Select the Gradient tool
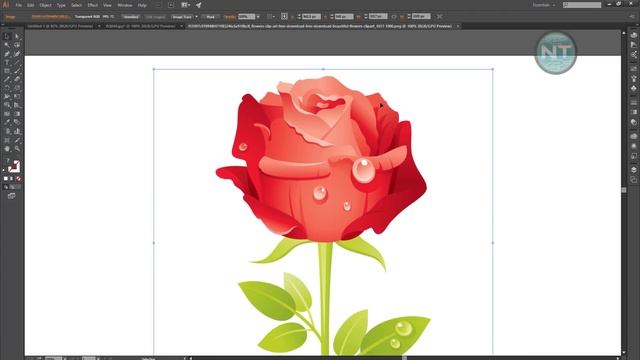The height and width of the screenshot is (360, 640). (17, 114)
